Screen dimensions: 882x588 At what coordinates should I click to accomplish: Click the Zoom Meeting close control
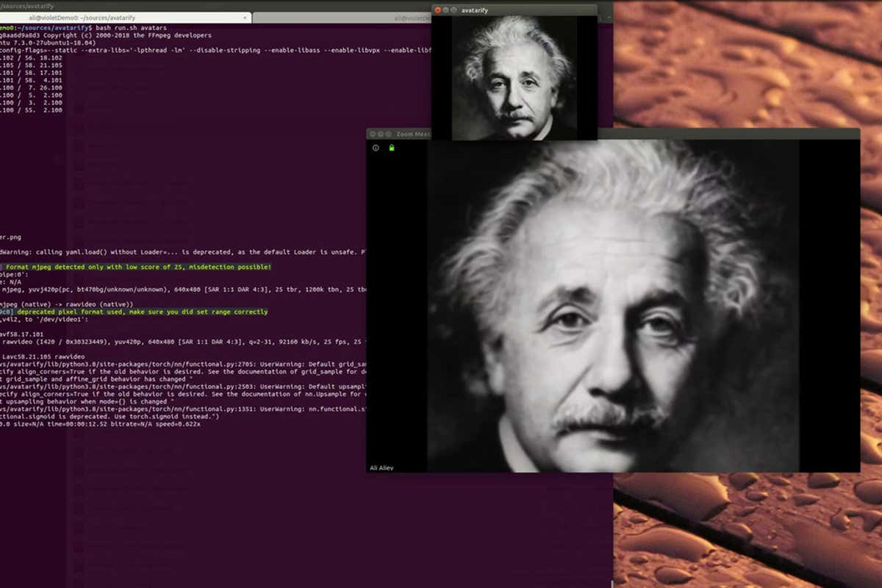(373, 133)
